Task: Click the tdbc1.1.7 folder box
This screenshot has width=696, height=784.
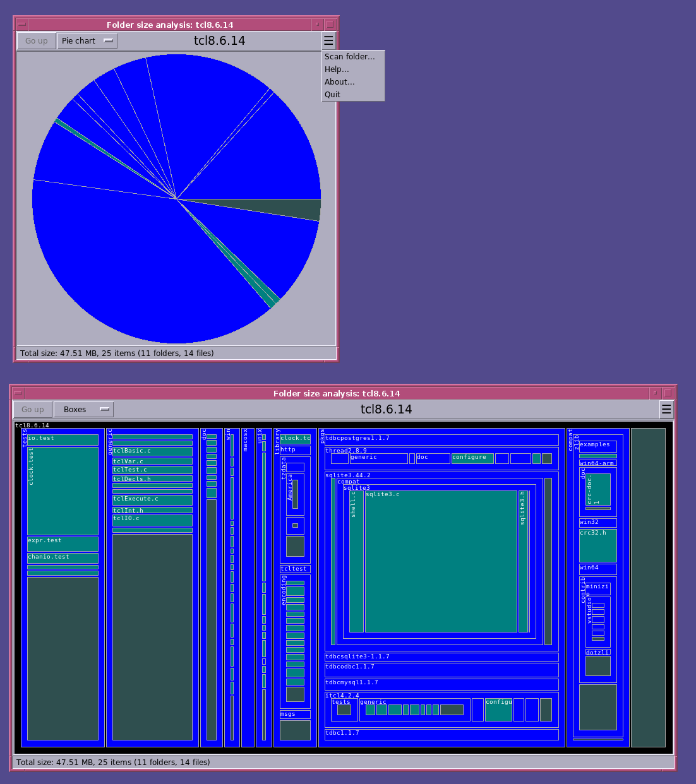Action: (441, 735)
